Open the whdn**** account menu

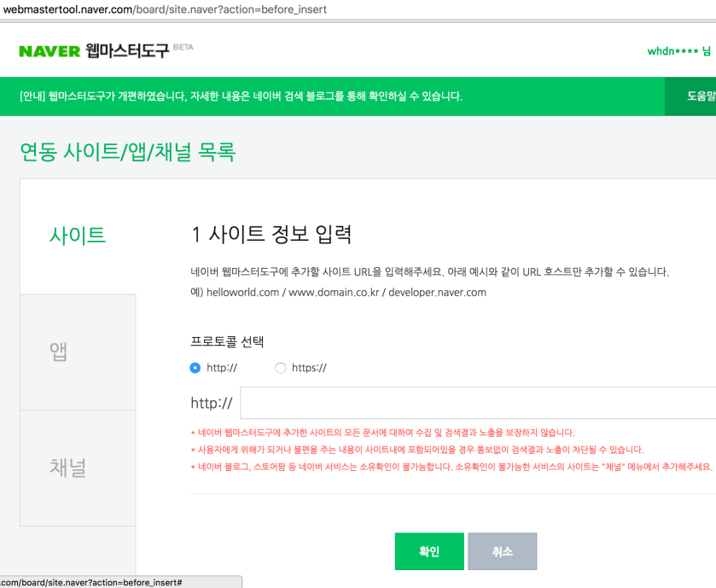(x=678, y=50)
